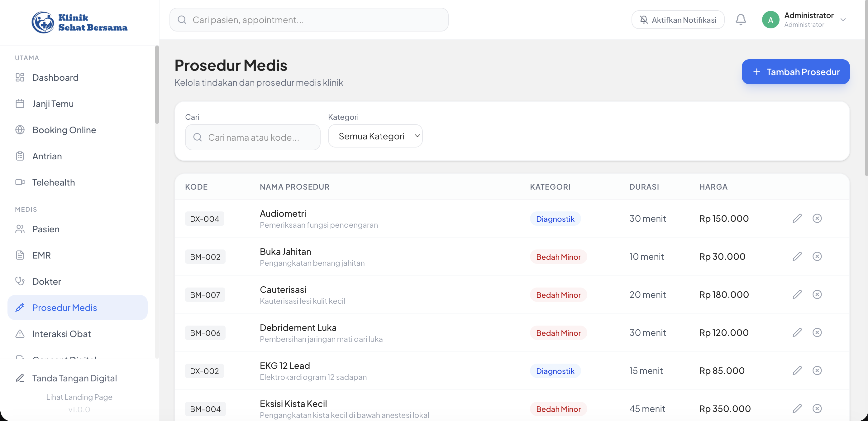868x421 pixels.
Task: Delete the Eksisi Kista Kecil procedure
Action: point(817,409)
